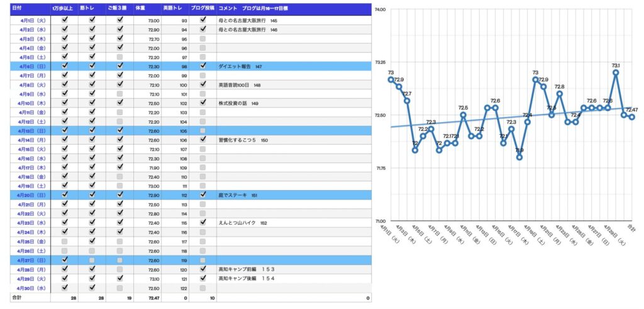Screen dimensions: 644x309
Task: Check 筋トレ checkbox in 4月26日 row
Action: pyautogui.click(x=92, y=250)
